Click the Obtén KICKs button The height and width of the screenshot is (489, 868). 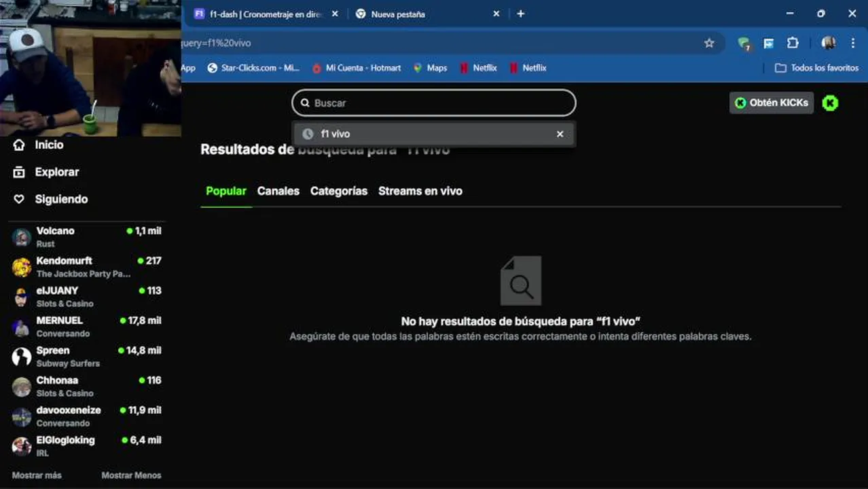(x=772, y=103)
